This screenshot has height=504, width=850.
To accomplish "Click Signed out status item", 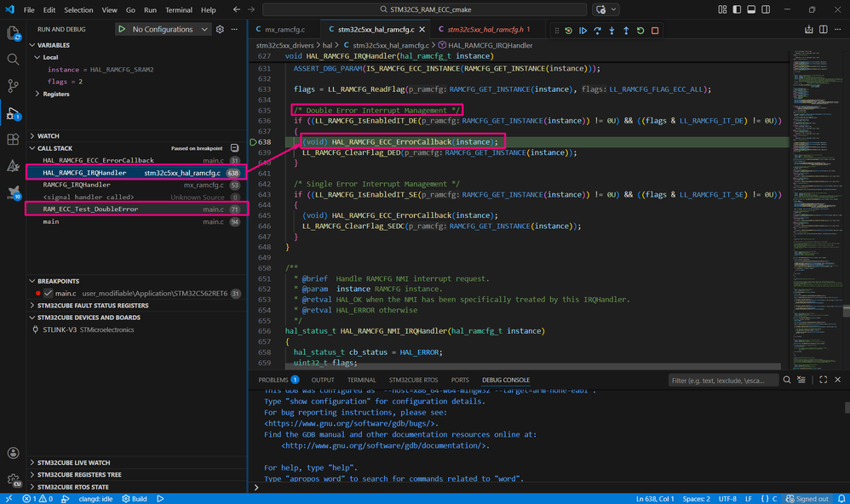I will (x=807, y=499).
